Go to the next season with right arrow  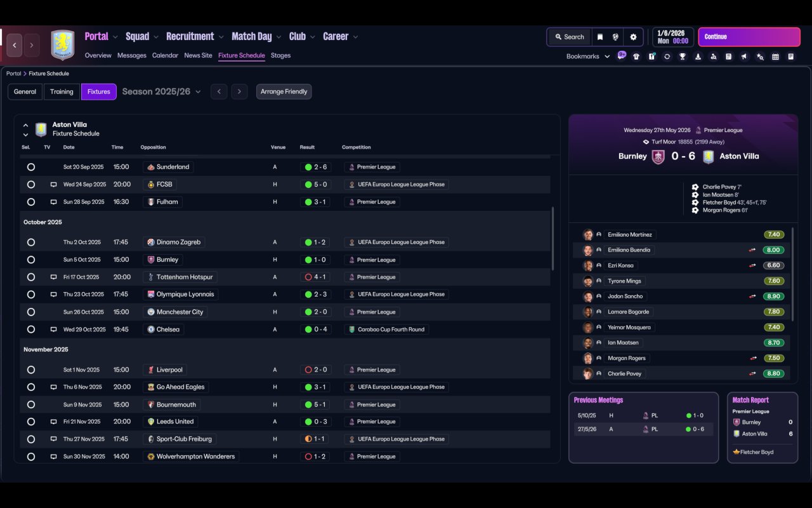(x=239, y=92)
